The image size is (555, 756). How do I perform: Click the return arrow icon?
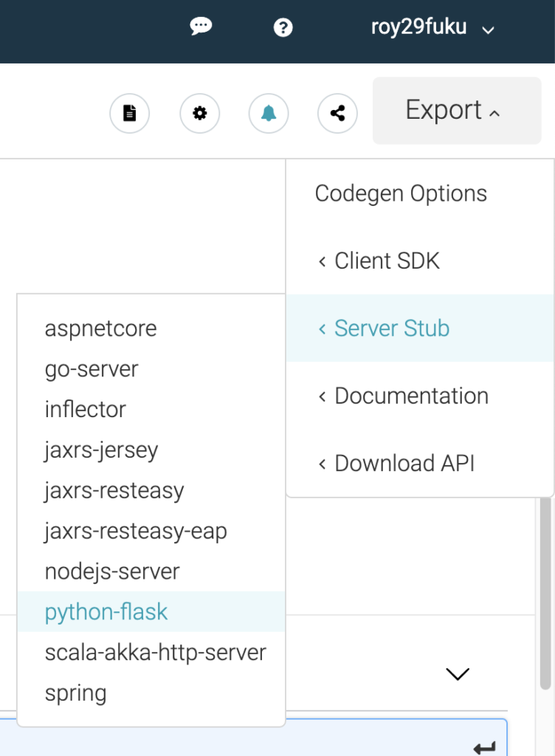pyautogui.click(x=484, y=747)
